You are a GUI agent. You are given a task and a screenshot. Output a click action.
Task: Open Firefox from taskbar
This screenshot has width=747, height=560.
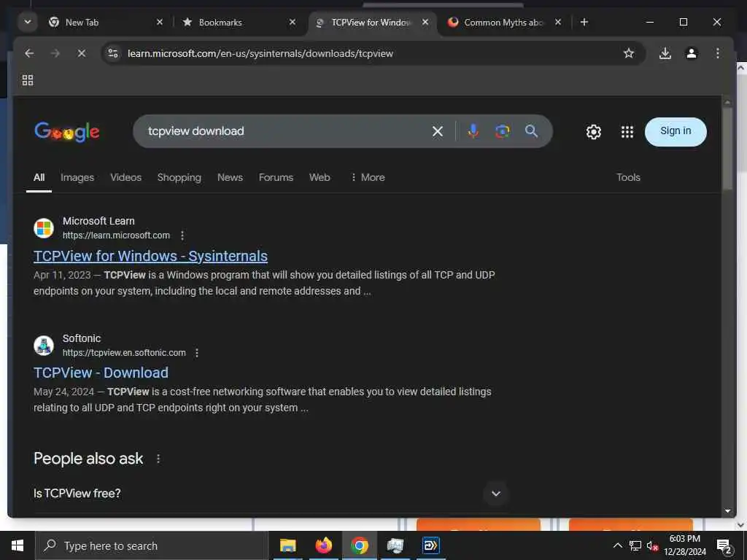323,545
